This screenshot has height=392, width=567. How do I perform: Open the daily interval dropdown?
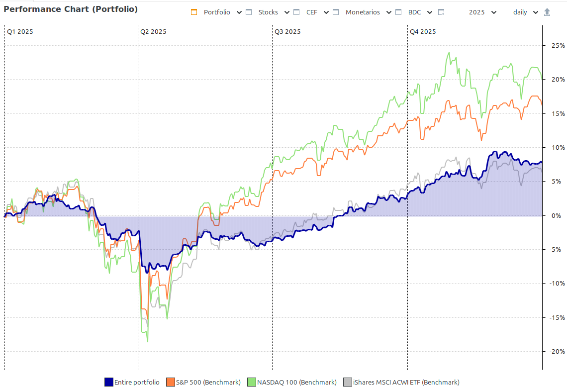click(525, 12)
